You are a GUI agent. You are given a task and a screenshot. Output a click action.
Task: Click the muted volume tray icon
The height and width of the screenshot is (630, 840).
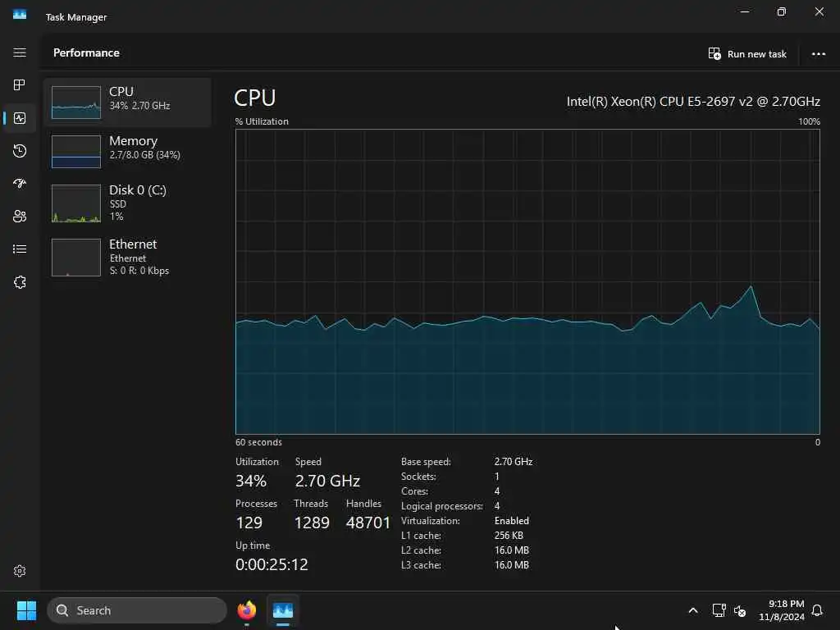[x=740, y=610]
